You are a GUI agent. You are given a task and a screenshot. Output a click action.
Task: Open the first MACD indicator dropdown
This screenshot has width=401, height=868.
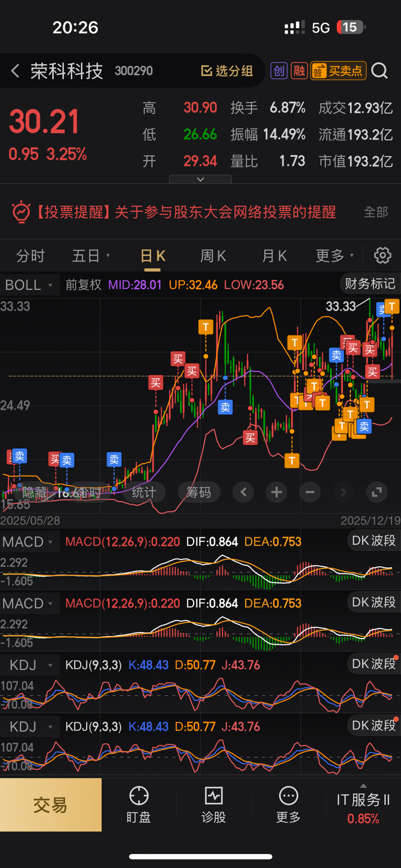[29, 542]
